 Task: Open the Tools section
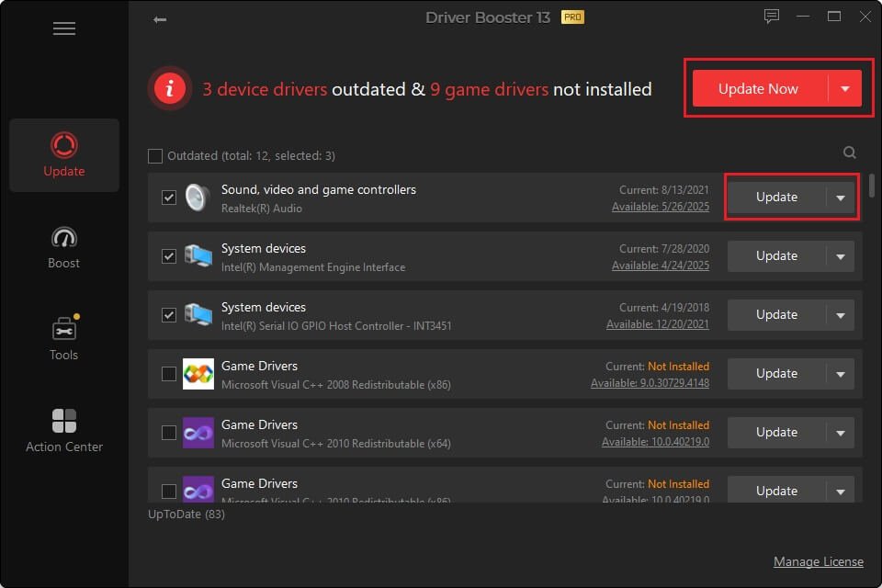[64, 338]
